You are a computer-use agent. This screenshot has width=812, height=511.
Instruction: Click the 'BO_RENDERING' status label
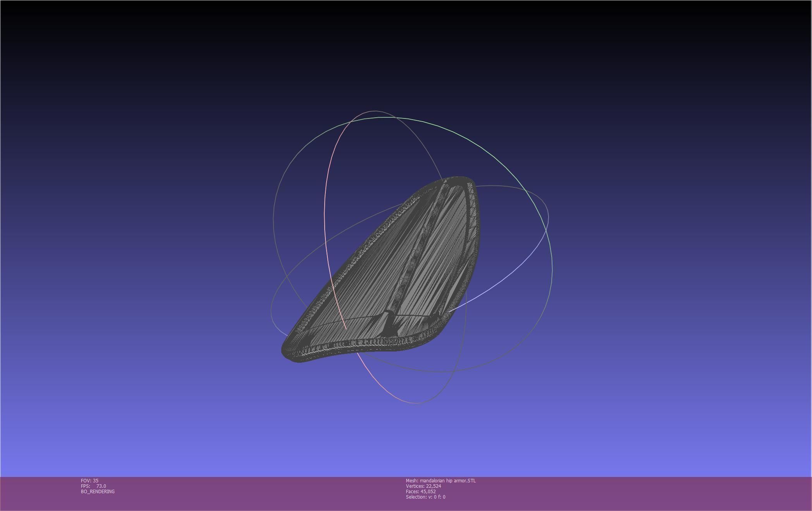98,491
